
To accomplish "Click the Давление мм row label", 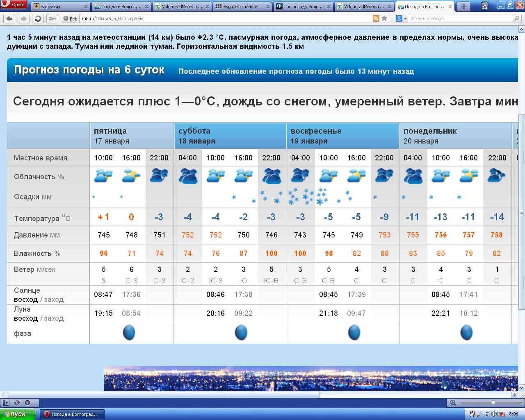I will point(37,235).
